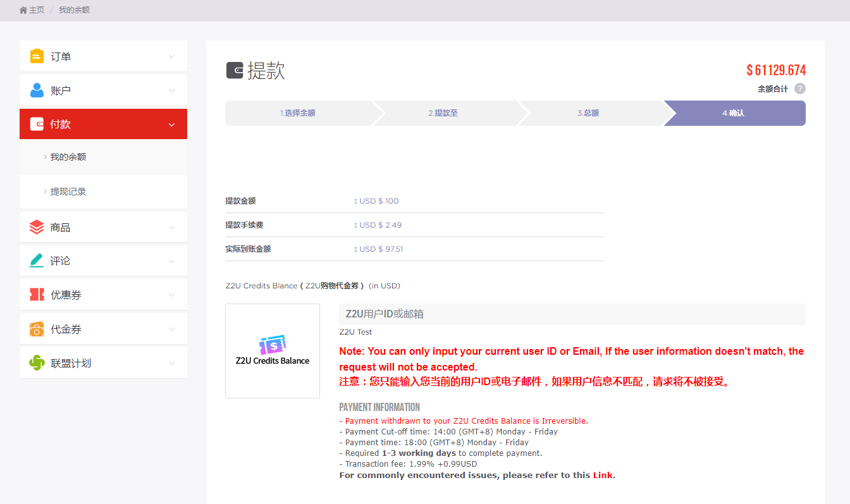This screenshot has height=504, width=850.
Task: Click the green pencil reviews icon
Action: tap(37, 261)
